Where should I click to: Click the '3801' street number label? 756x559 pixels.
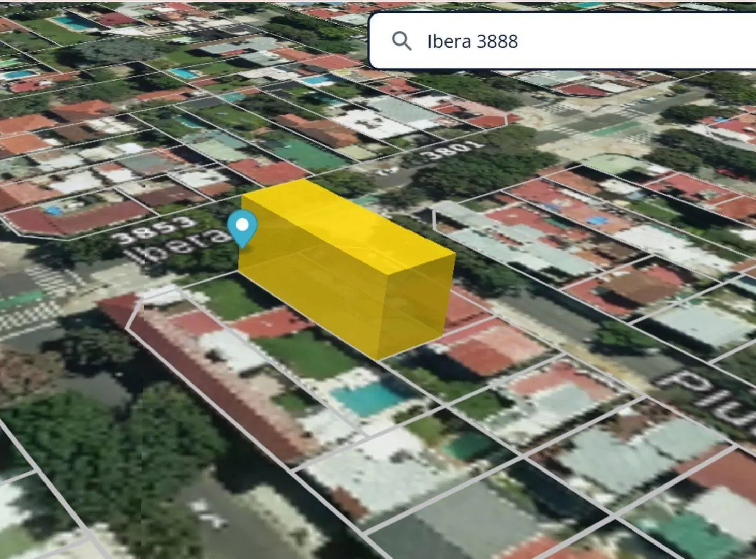click(451, 150)
